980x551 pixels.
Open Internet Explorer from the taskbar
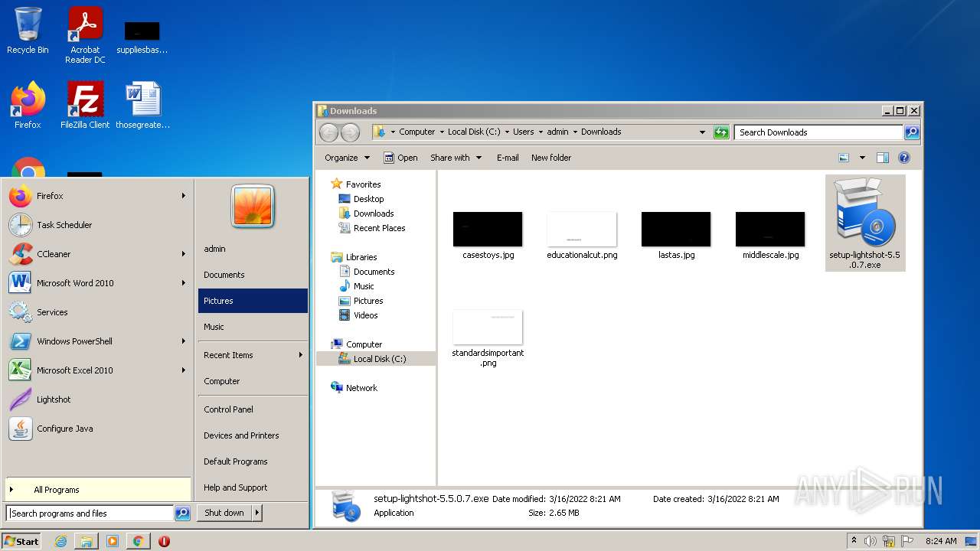tap(60, 541)
